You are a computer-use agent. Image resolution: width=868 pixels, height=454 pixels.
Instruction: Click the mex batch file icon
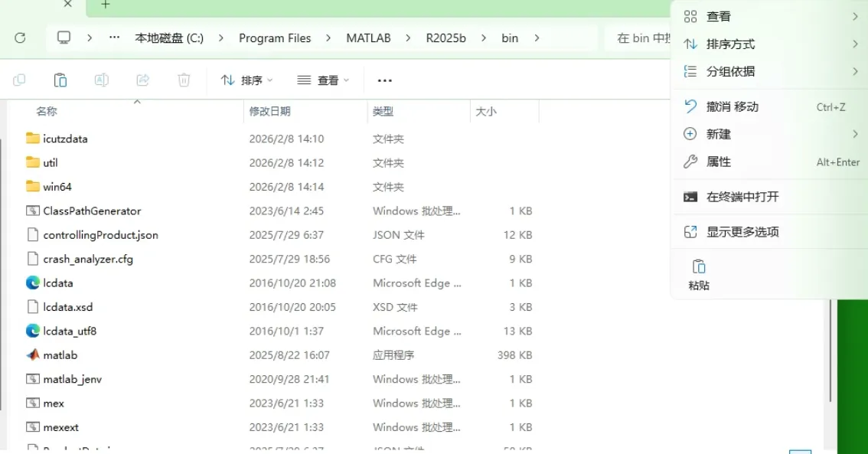pos(33,403)
